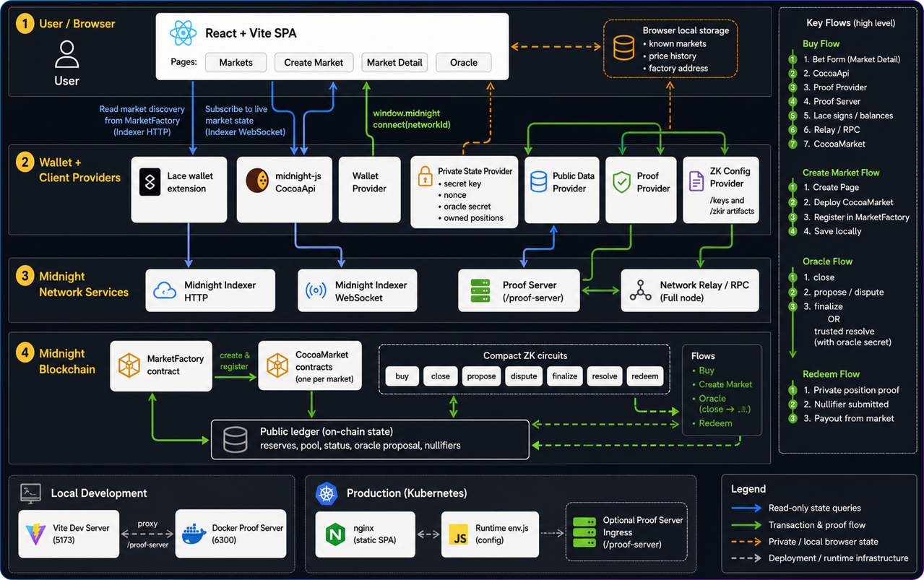Click the Midnight Indexer WebSocket signal icon
924x580 pixels.
pyautogui.click(x=316, y=291)
